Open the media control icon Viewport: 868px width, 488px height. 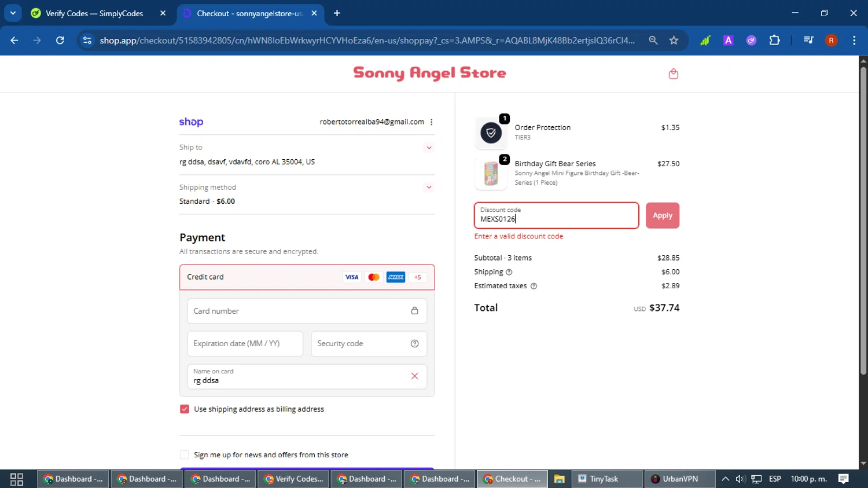(808, 40)
